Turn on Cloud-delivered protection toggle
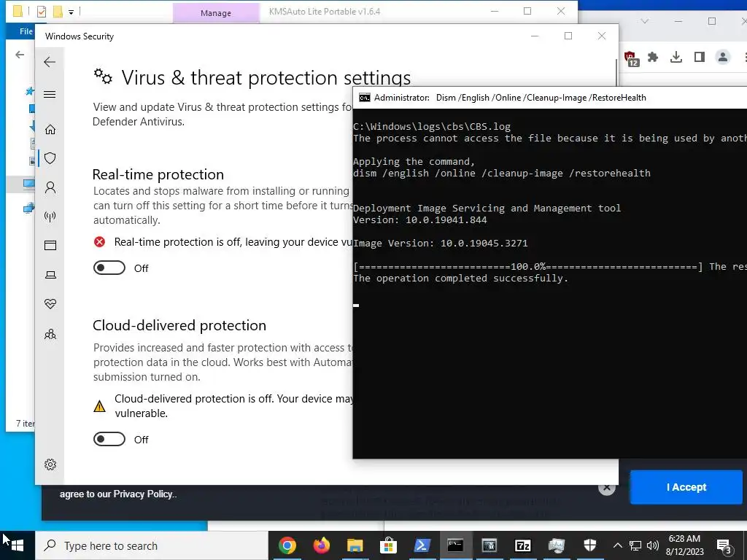Screen dimensions: 747x560 [x=109, y=439]
